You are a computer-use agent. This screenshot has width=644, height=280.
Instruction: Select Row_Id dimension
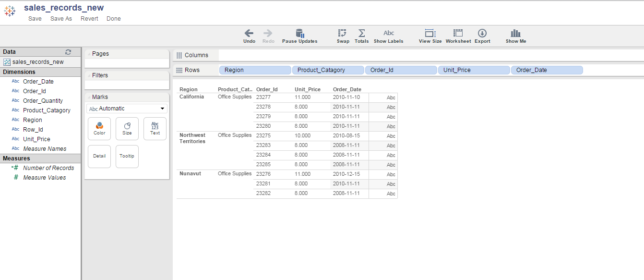click(x=33, y=130)
